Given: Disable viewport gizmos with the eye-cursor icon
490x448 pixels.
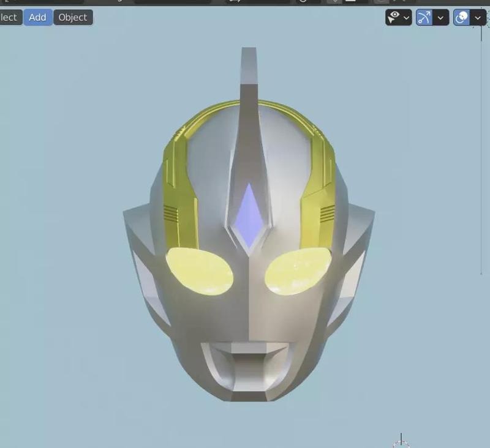Looking at the screenshot, I should [x=395, y=17].
